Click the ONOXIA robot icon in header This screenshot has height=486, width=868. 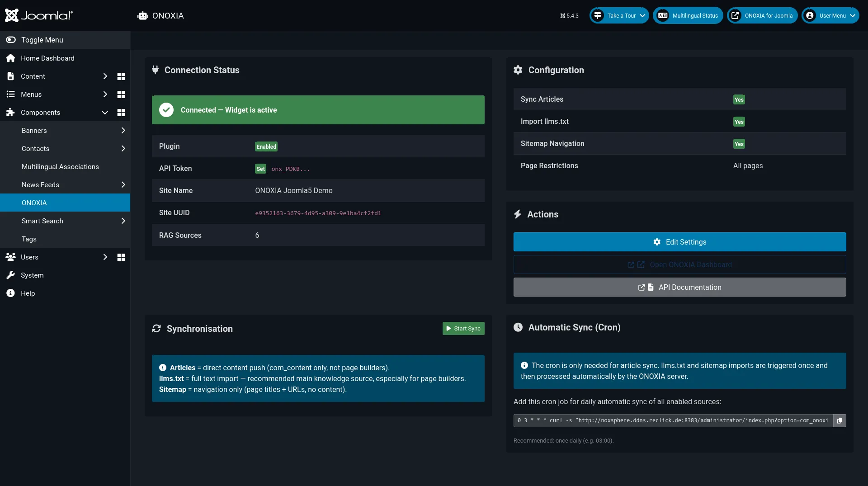click(x=143, y=16)
